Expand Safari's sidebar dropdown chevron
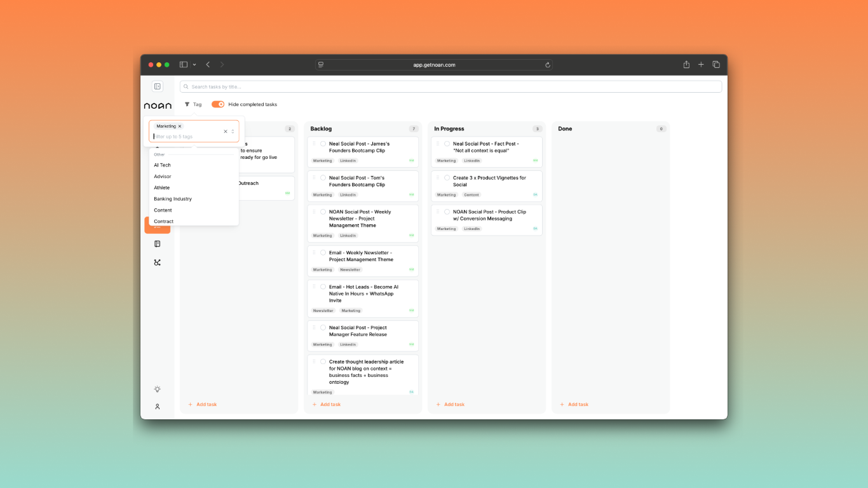868x488 pixels. coord(194,64)
